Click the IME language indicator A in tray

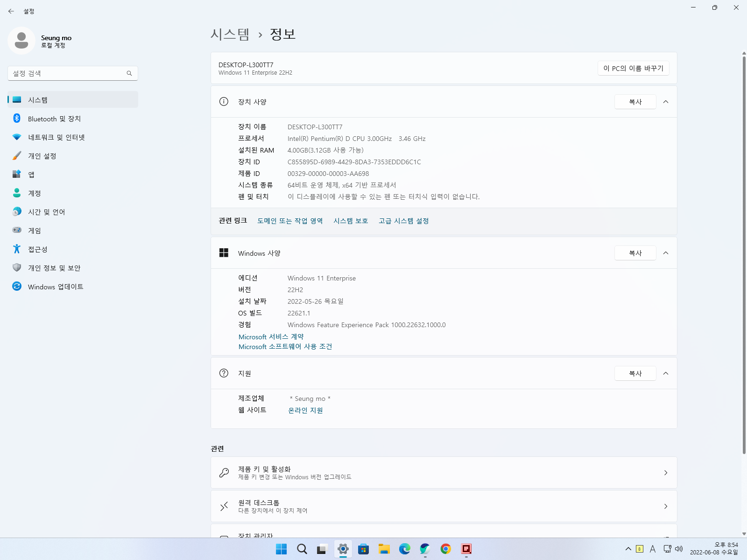(x=653, y=549)
